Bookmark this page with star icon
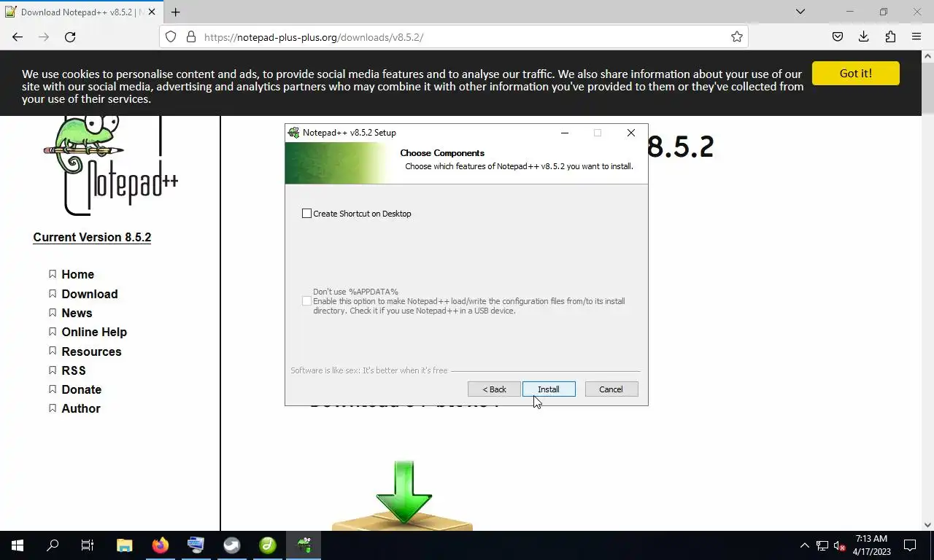 (737, 37)
